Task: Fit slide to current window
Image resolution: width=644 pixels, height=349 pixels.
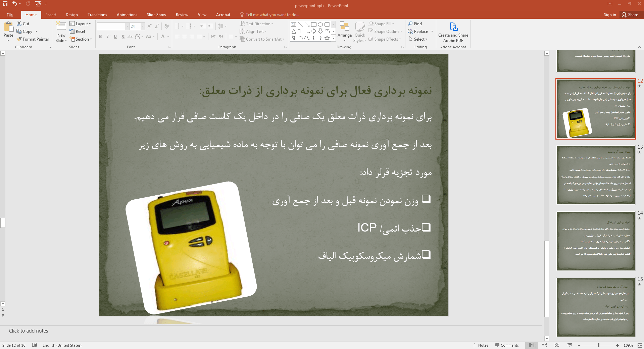Action: (x=640, y=345)
